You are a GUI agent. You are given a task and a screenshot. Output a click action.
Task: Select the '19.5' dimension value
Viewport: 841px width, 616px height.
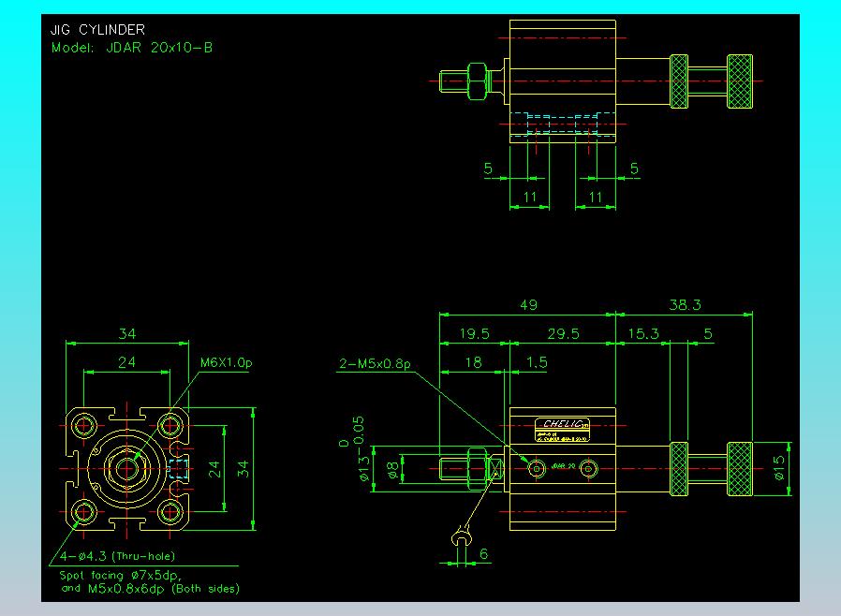[475, 334]
